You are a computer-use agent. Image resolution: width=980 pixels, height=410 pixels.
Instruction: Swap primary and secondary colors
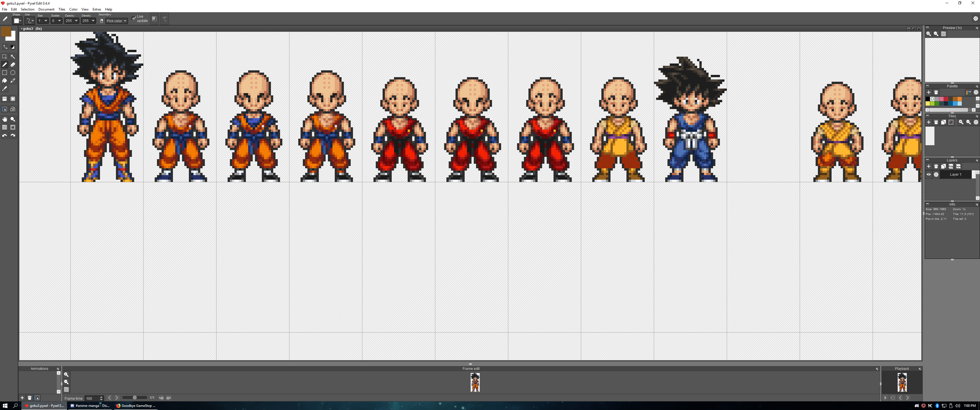[5, 47]
